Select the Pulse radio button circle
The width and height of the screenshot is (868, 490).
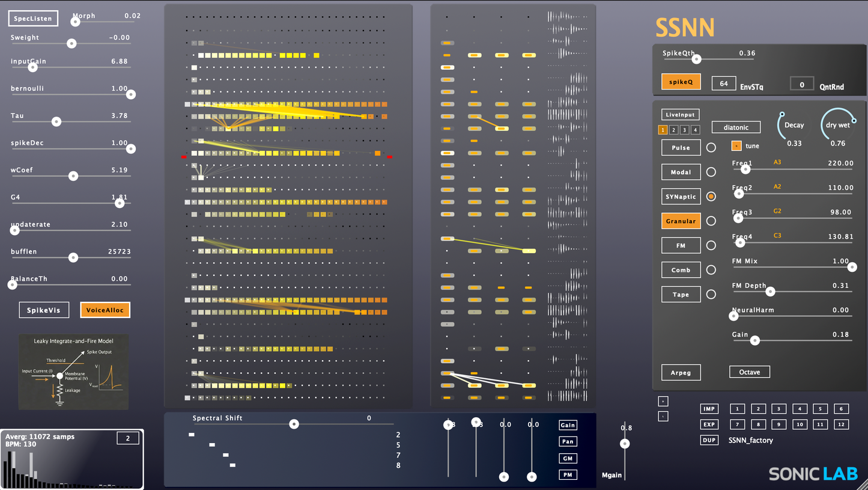click(711, 147)
